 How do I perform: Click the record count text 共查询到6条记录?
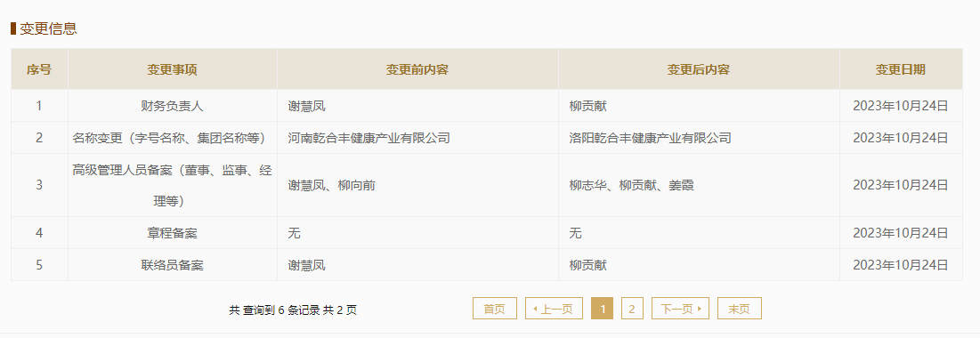click(274, 310)
